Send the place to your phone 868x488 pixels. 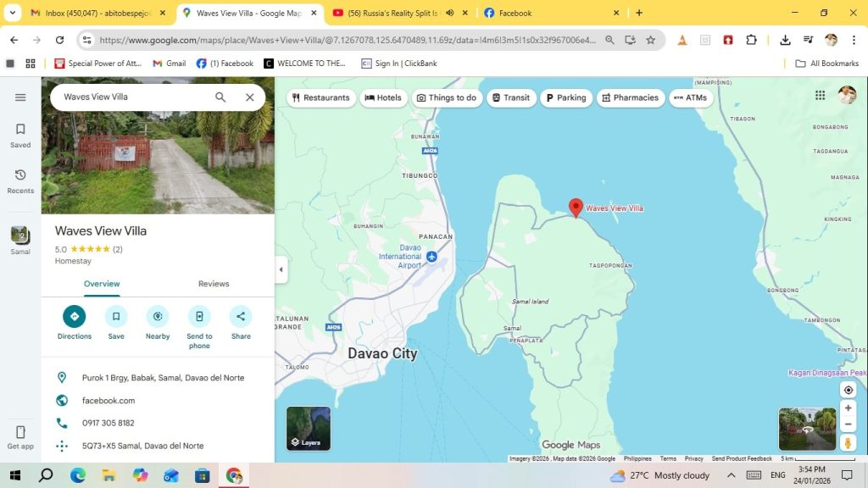point(199,317)
